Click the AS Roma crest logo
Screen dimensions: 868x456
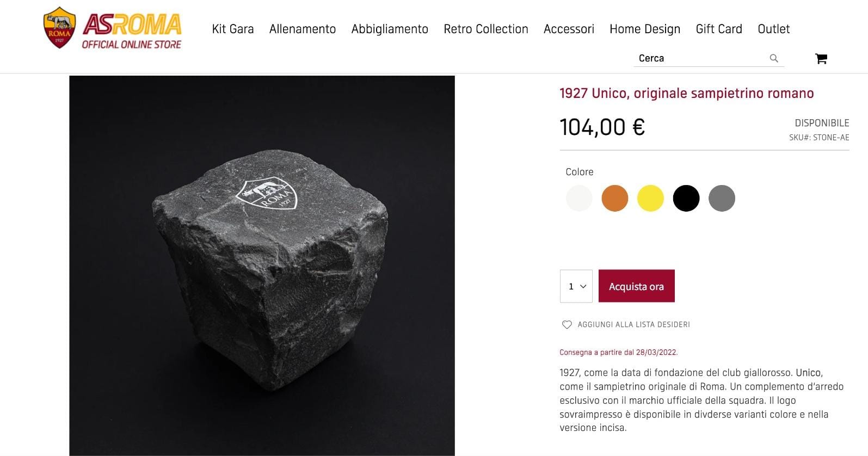(x=59, y=28)
